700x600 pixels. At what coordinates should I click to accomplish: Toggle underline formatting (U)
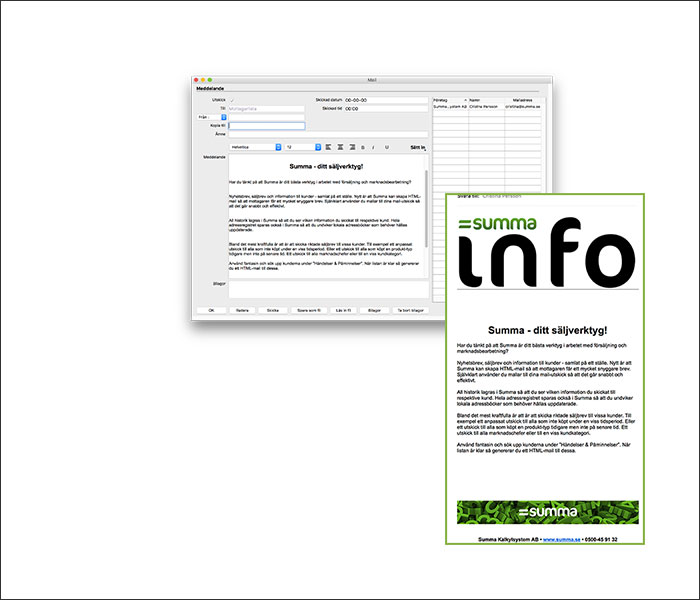point(387,147)
